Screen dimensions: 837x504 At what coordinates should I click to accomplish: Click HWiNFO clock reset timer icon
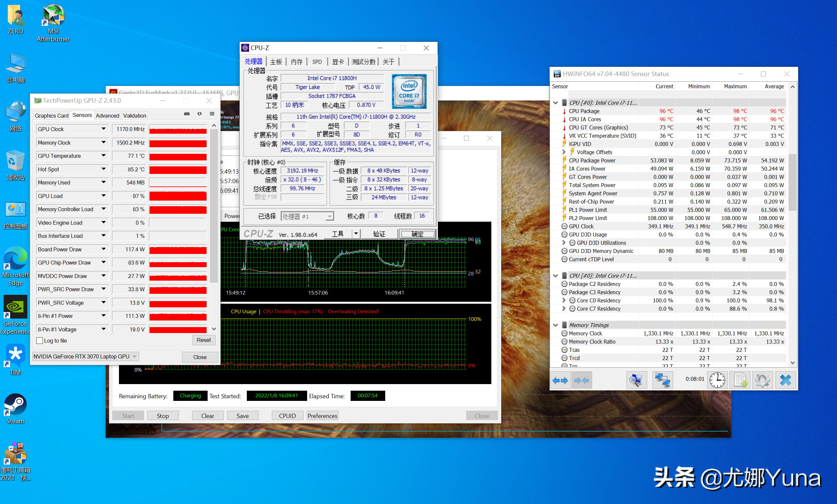tap(717, 380)
